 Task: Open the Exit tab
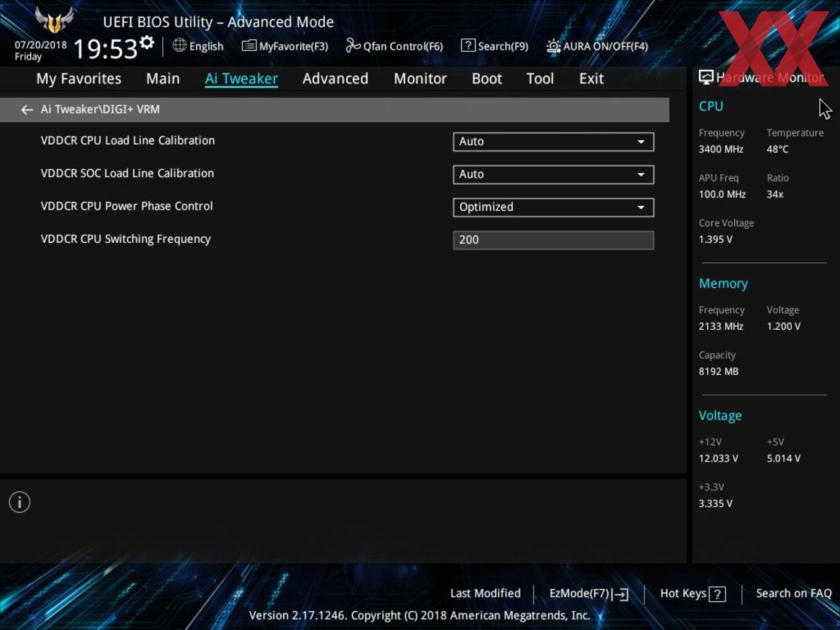[591, 78]
